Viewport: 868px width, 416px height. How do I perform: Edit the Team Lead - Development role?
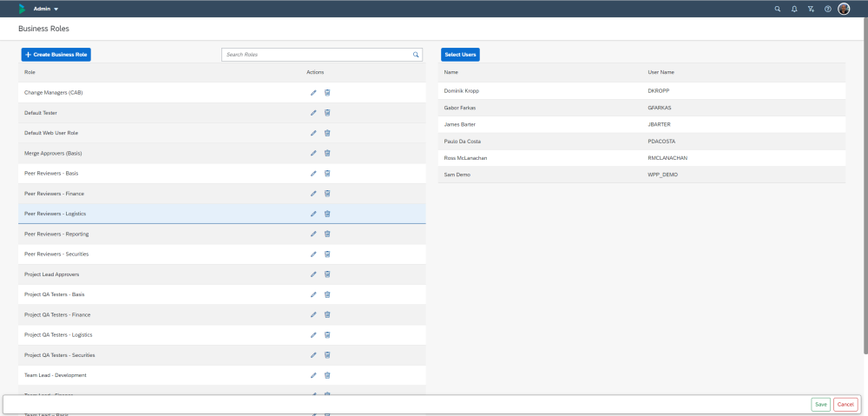tap(313, 375)
